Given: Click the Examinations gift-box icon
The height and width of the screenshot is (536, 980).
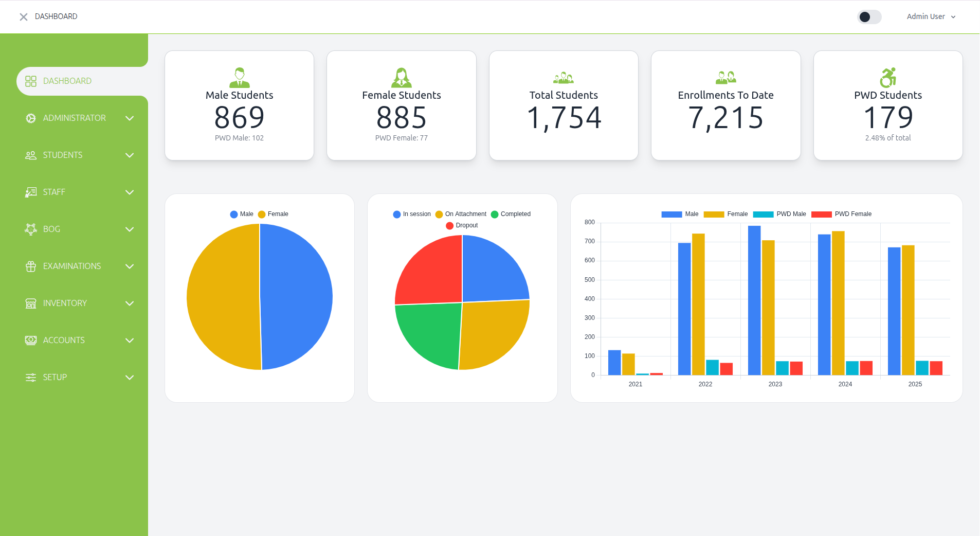Looking at the screenshot, I should coord(31,266).
